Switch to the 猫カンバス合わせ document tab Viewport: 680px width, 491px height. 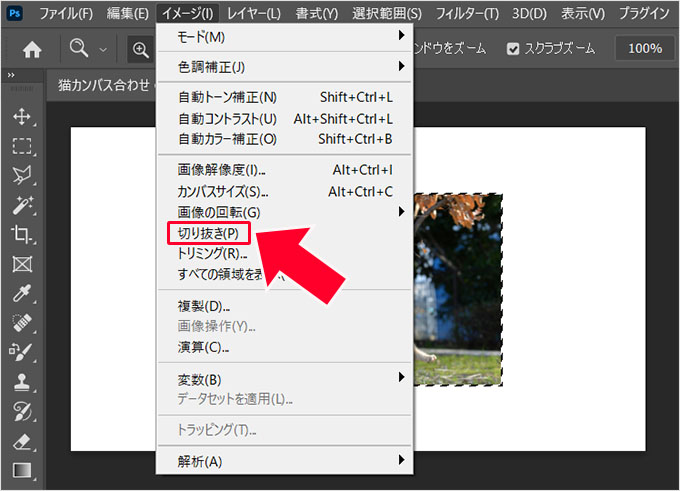tap(103, 85)
